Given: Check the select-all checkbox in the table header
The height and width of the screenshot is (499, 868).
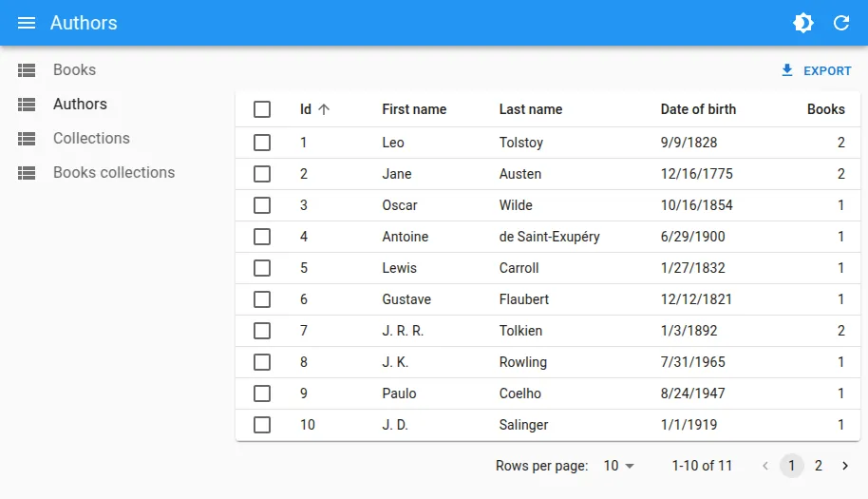Looking at the screenshot, I should coord(262,109).
